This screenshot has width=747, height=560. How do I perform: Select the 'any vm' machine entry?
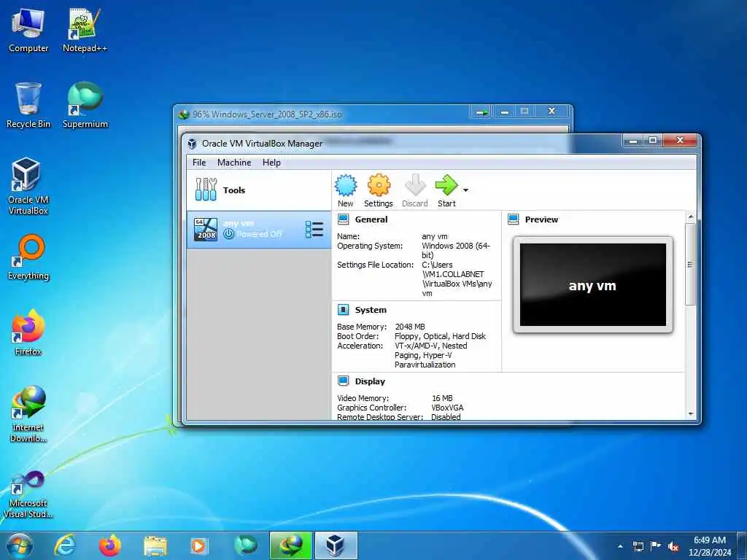[259, 230]
